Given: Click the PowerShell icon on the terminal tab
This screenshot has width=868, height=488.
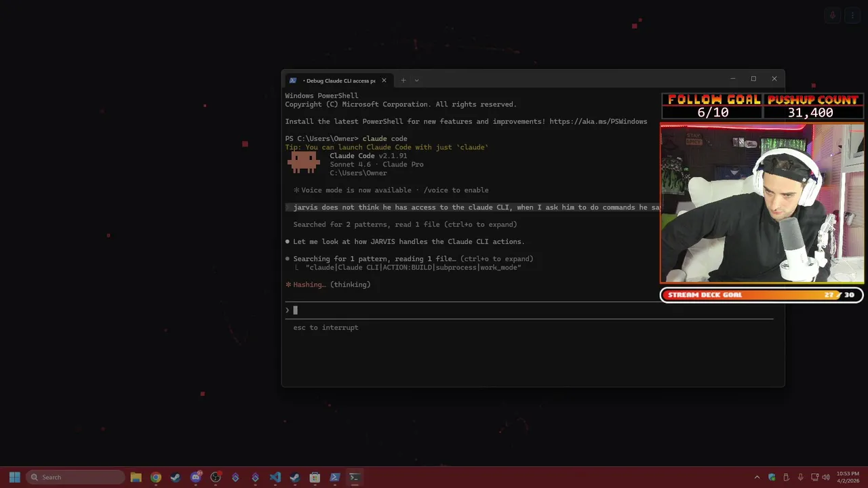Looking at the screenshot, I should point(293,80).
